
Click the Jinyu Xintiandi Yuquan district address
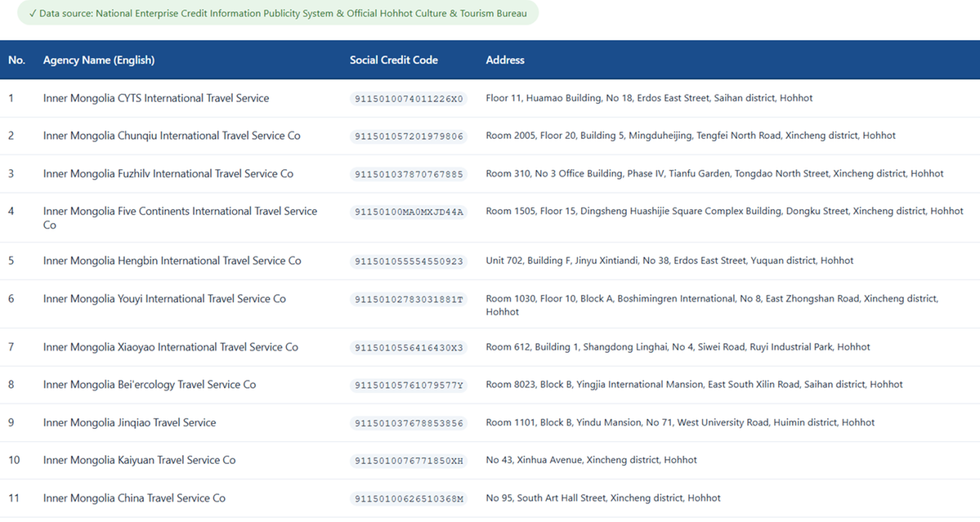tap(669, 261)
